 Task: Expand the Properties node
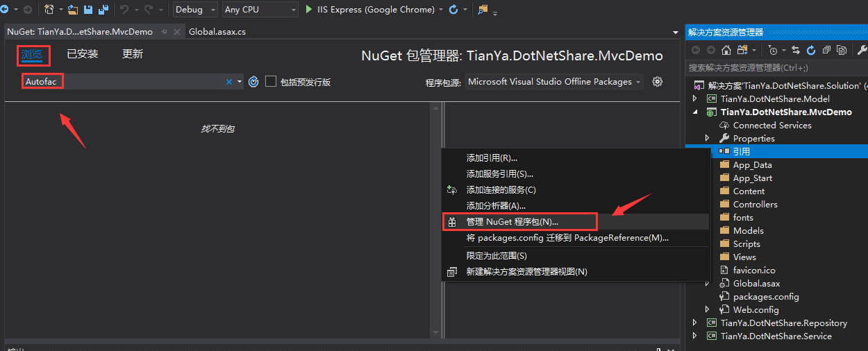(708, 139)
